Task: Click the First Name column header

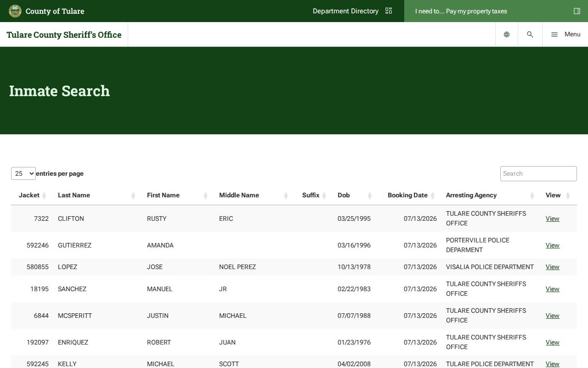Action: point(163,195)
